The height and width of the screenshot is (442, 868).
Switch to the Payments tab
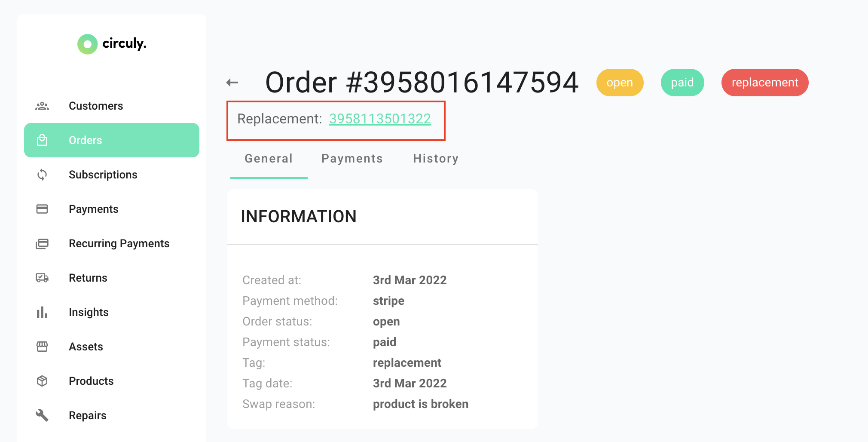352,159
